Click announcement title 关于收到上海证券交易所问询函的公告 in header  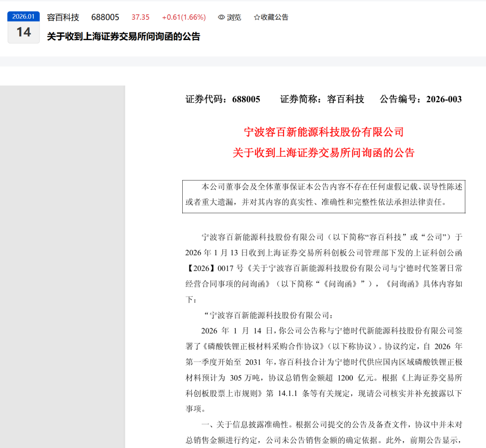pyautogui.click(x=123, y=36)
